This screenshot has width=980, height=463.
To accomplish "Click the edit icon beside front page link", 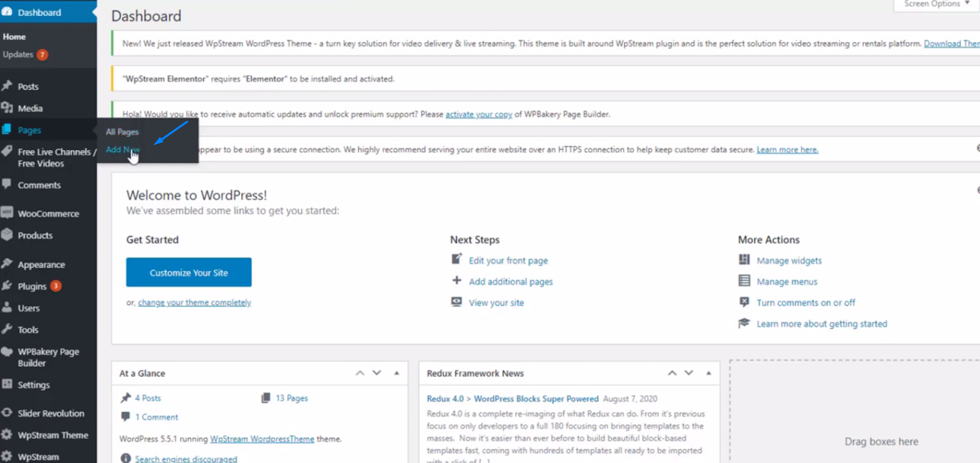I will point(456,259).
